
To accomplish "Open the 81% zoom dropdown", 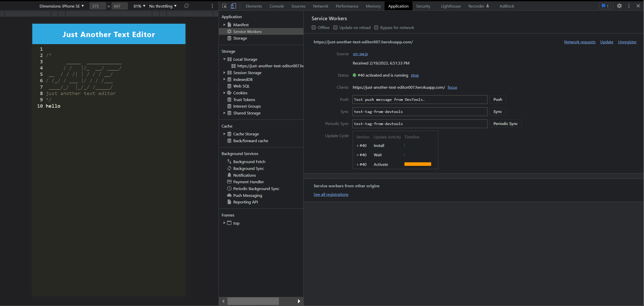I will (x=139, y=6).
